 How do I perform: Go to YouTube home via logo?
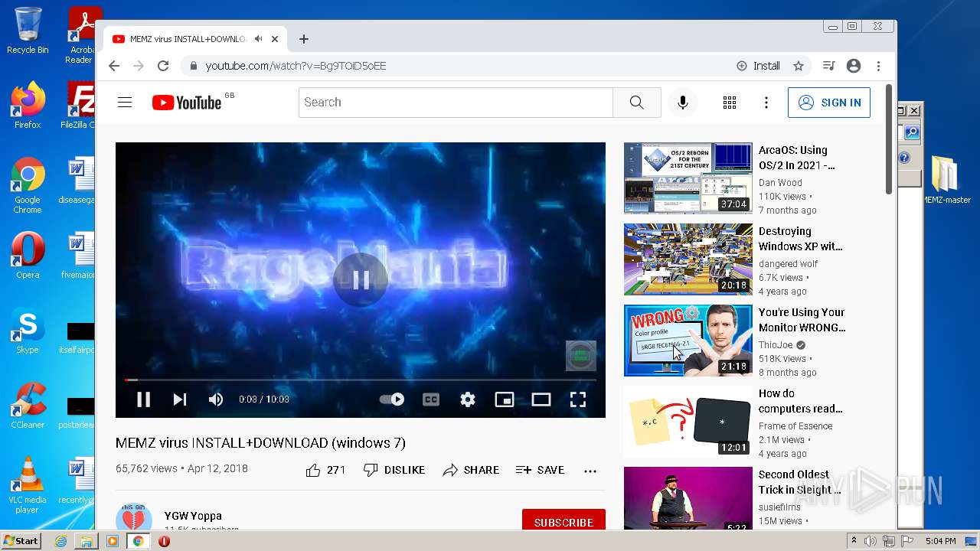188,103
